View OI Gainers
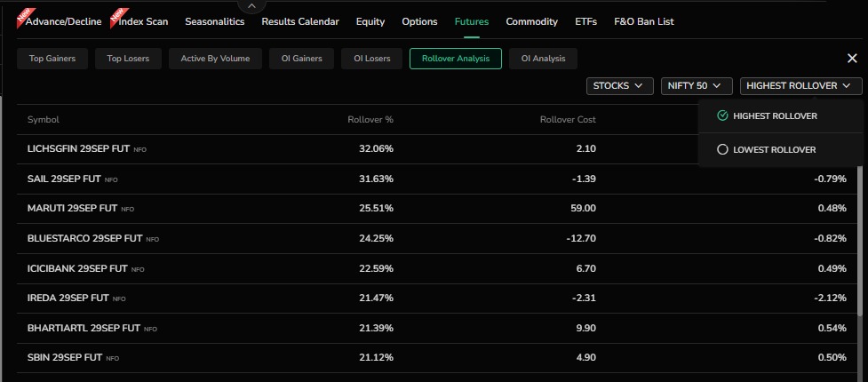 (x=302, y=58)
